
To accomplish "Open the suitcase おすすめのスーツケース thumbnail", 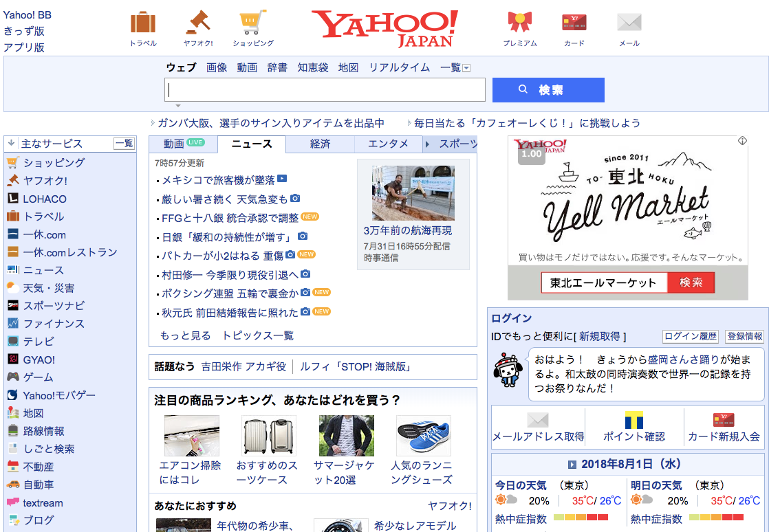I will (x=269, y=436).
